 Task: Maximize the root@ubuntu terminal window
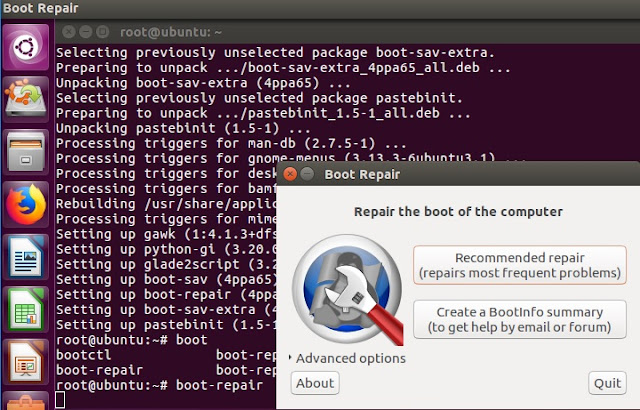click(x=102, y=31)
